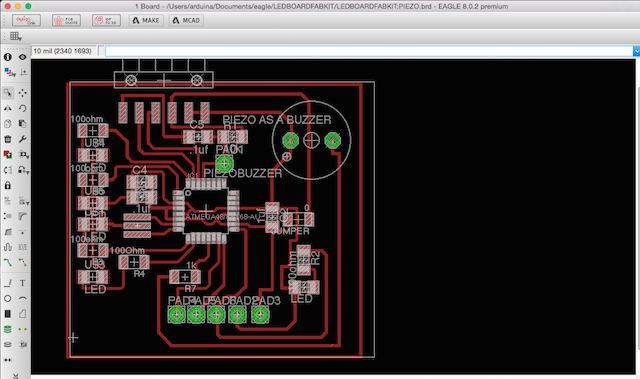The image size is (640, 379).
Task: Open the command history dropdown arrow
Action: (x=636, y=51)
